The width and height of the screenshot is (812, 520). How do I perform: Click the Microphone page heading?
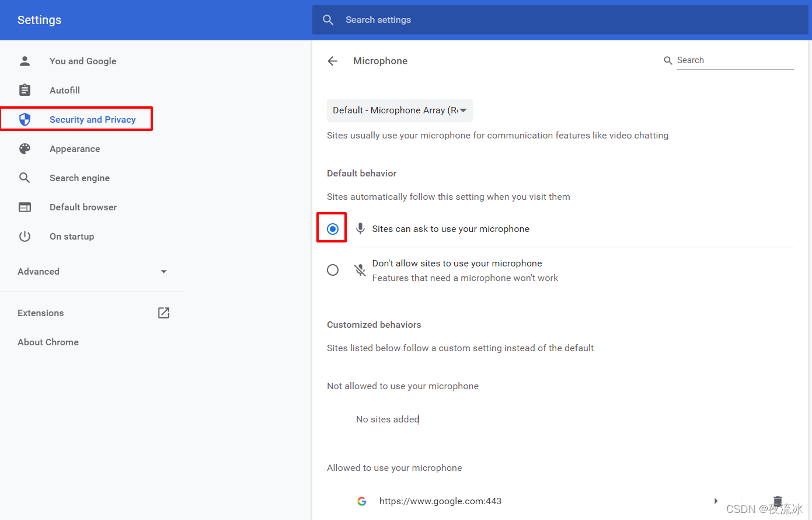(x=380, y=61)
